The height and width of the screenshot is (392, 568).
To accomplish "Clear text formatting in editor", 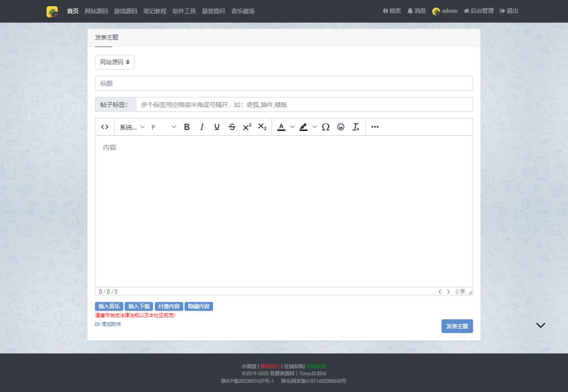I will click(356, 127).
